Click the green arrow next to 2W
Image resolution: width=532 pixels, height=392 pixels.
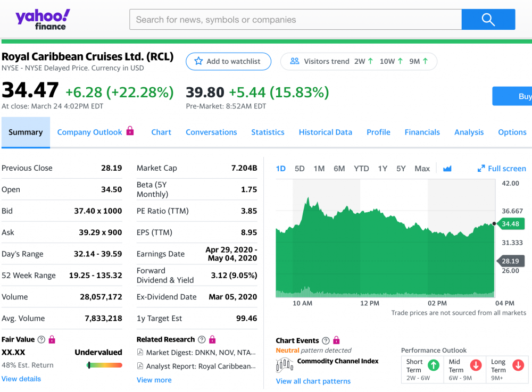370,61
